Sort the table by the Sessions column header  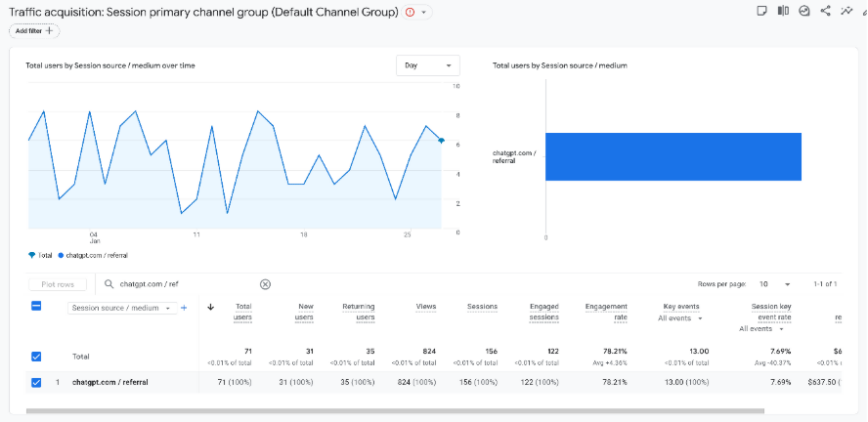coord(482,307)
